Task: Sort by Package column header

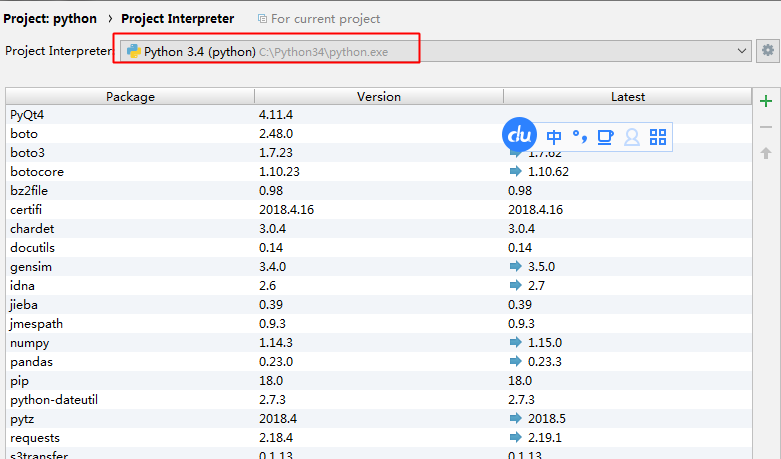Action: tap(130, 97)
